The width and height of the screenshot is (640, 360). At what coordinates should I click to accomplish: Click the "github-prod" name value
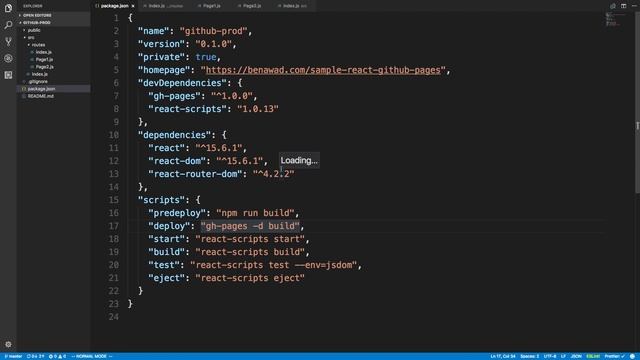click(213, 31)
